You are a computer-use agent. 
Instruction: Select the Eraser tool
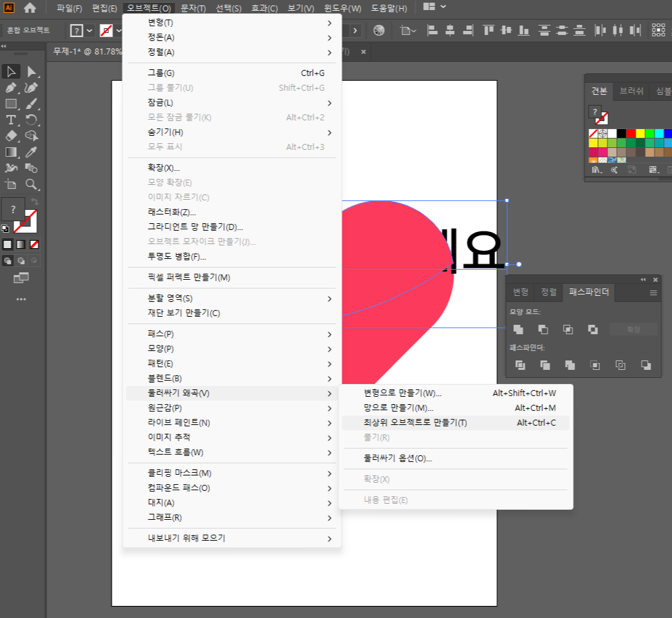click(x=10, y=135)
